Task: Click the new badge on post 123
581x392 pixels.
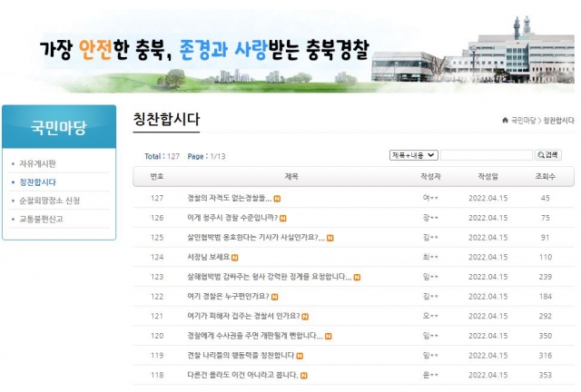Action: click(357, 278)
